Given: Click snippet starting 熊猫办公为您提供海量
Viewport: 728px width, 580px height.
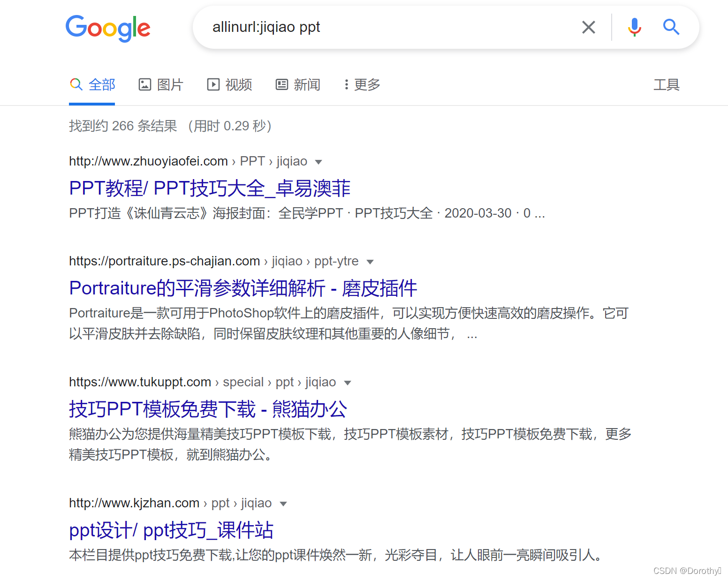Looking at the screenshot, I should [x=350, y=444].
